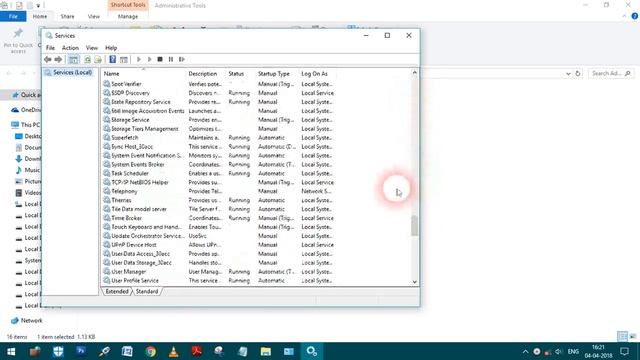Viewport: 640px width, 360px height.
Task: Open the Action menu in Services
Action: pyautogui.click(x=70, y=48)
